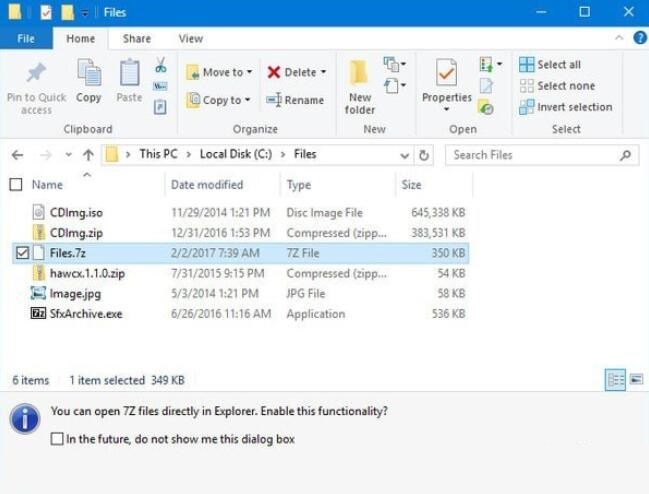Click the Edit icon in Open group
Screen dimensions: 649x494
486,86
